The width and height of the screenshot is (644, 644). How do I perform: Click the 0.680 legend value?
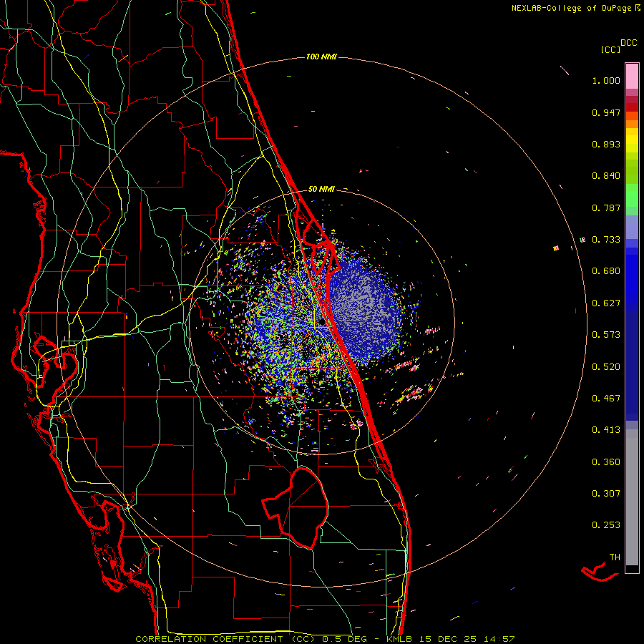pos(606,271)
